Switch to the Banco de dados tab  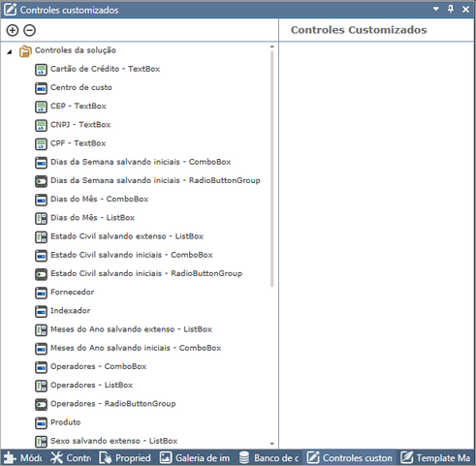pos(269,457)
